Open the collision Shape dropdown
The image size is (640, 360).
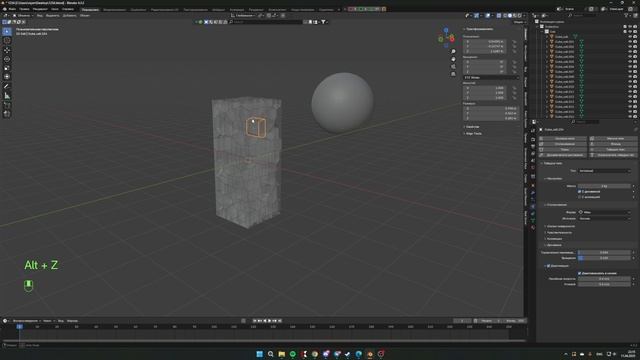pos(604,212)
